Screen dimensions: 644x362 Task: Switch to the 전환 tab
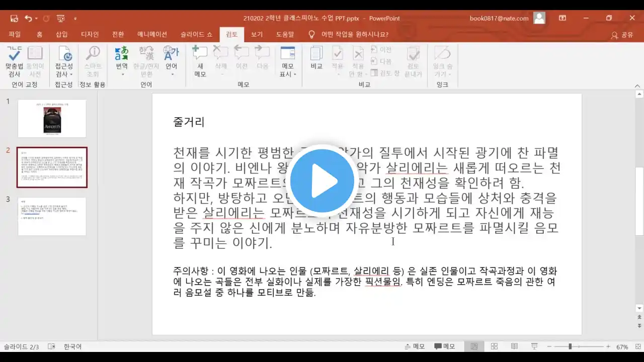118,35
